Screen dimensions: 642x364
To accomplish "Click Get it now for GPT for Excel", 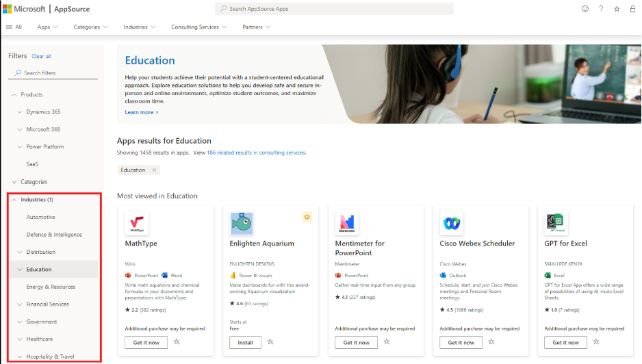I will [566, 343].
